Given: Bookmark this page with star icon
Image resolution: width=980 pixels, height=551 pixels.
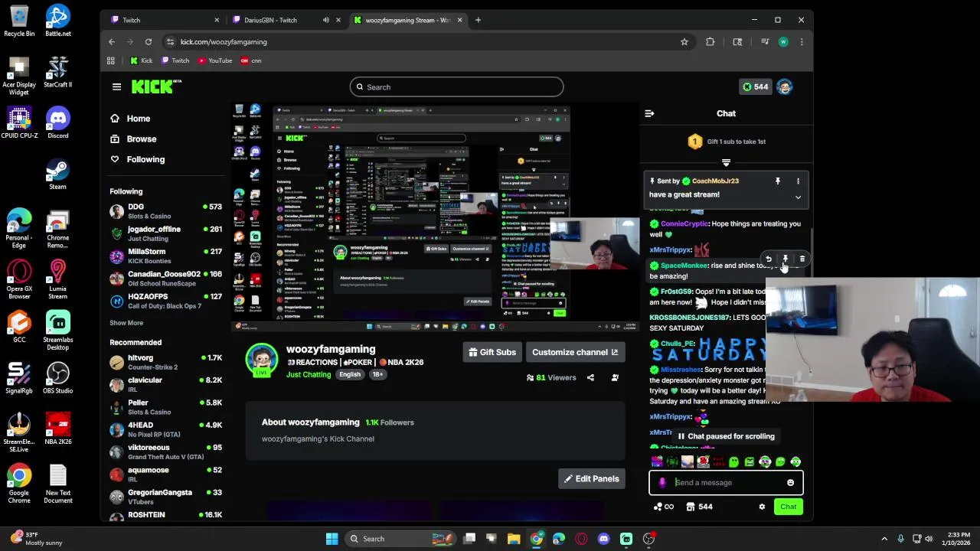Looking at the screenshot, I should point(684,42).
